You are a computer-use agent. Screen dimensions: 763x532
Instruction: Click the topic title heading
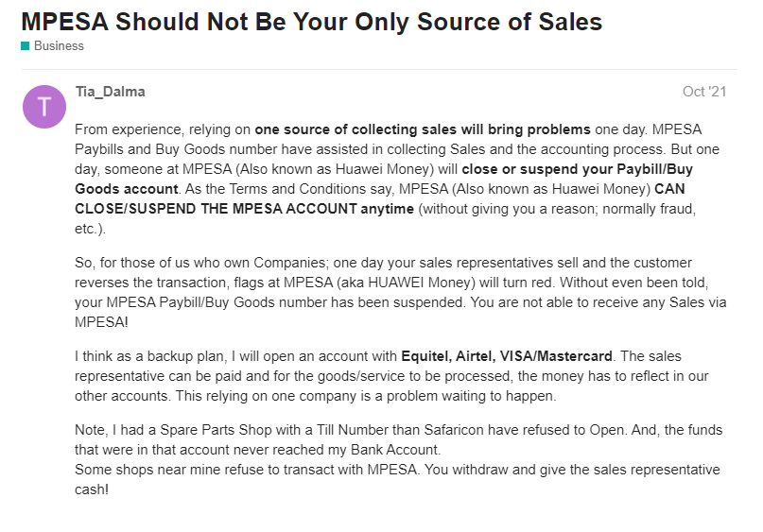click(311, 21)
